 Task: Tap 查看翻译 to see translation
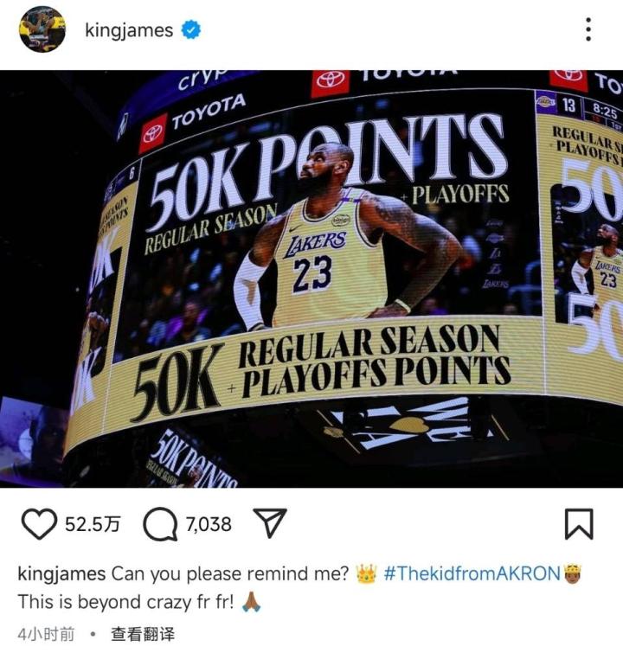(143, 634)
